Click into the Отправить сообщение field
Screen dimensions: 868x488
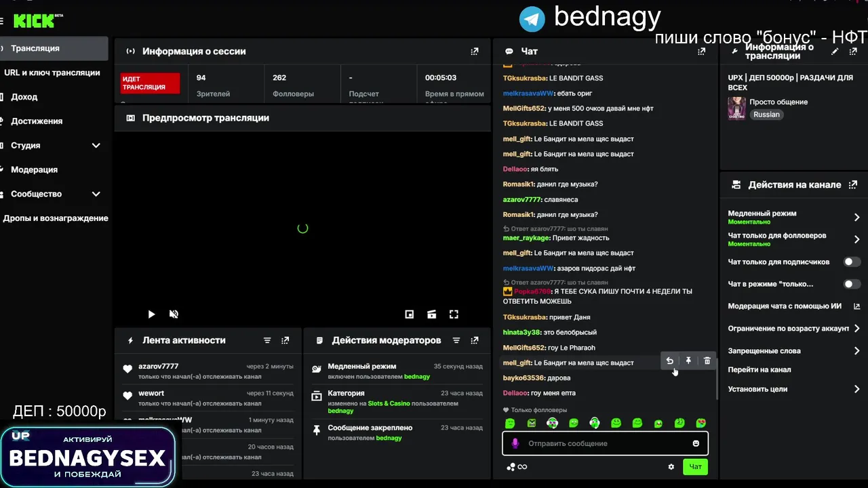coord(606,443)
